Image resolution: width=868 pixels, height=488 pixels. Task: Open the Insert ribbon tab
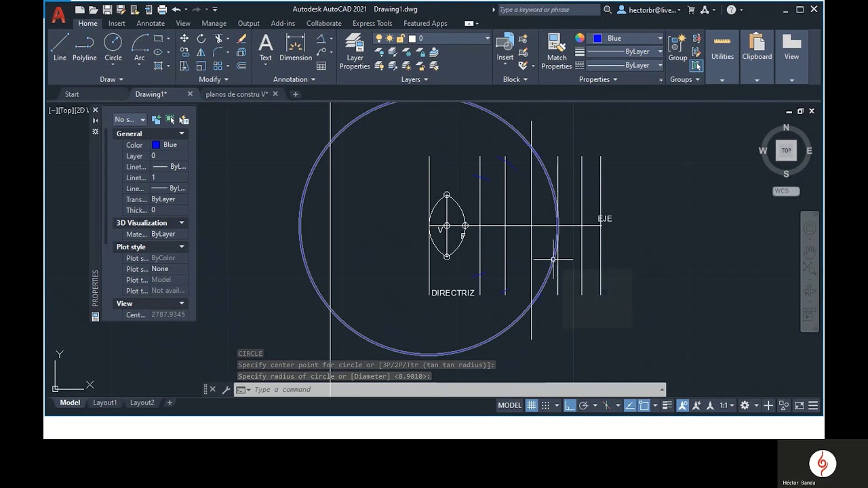(x=117, y=23)
